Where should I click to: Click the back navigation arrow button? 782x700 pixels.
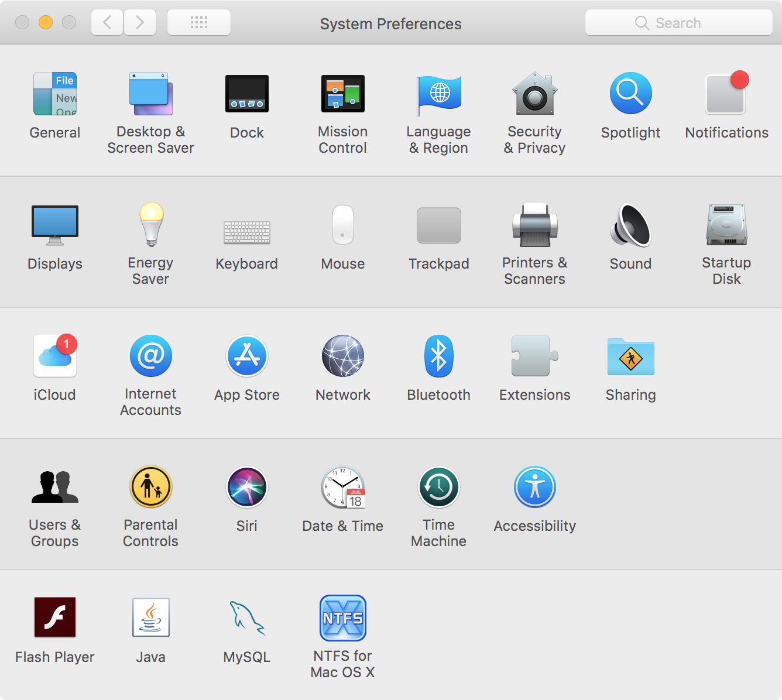(x=107, y=23)
